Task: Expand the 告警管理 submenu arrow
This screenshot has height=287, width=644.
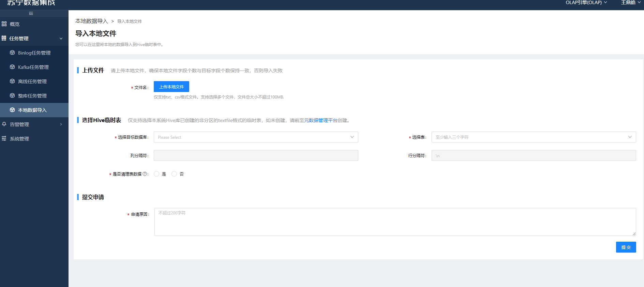Action: coord(61,124)
